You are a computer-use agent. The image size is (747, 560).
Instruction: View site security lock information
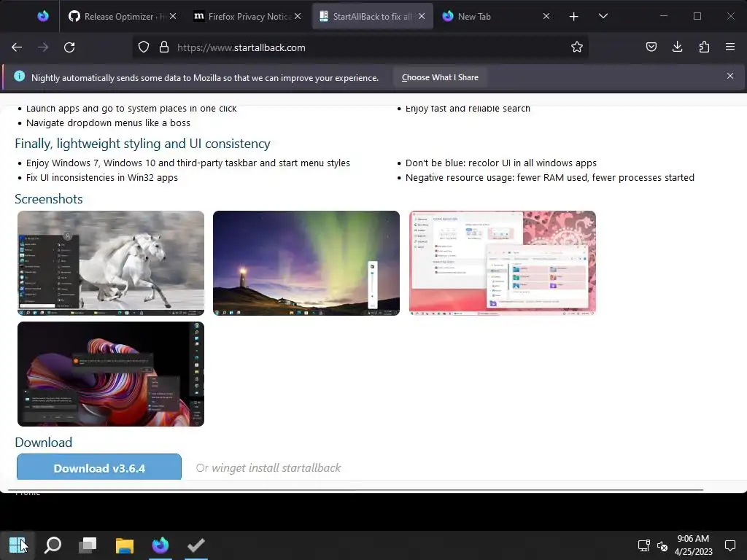tap(164, 47)
